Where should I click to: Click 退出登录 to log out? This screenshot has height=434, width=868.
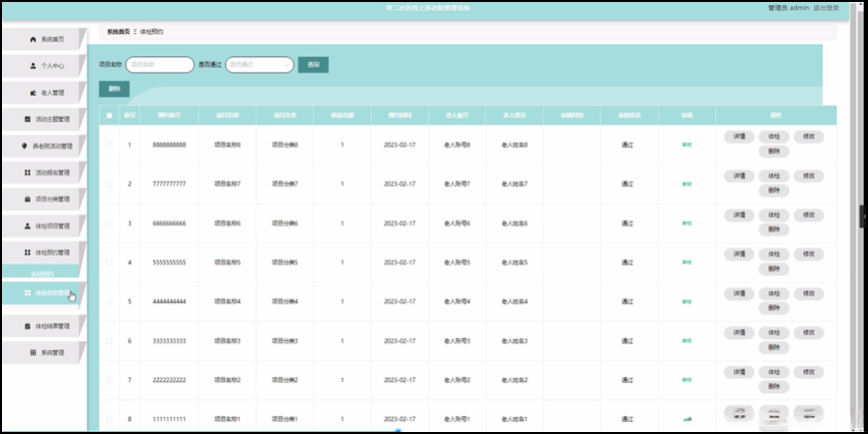coord(826,8)
